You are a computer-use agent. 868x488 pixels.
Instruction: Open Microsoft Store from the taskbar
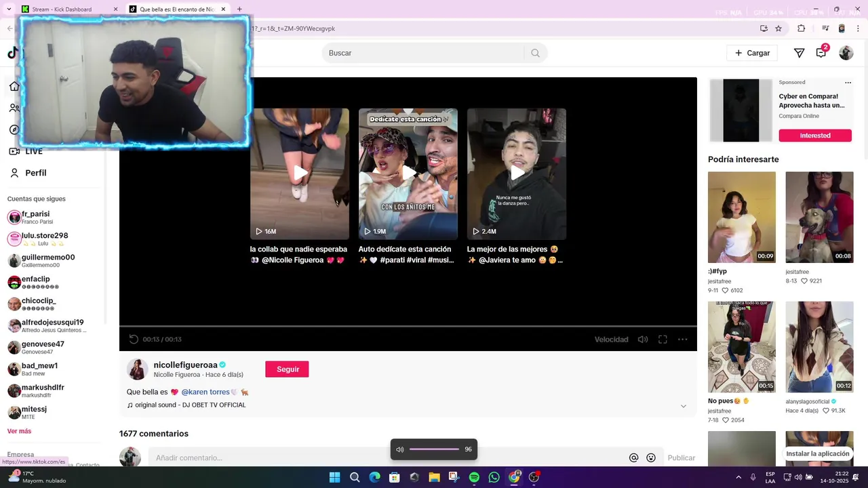point(394,477)
